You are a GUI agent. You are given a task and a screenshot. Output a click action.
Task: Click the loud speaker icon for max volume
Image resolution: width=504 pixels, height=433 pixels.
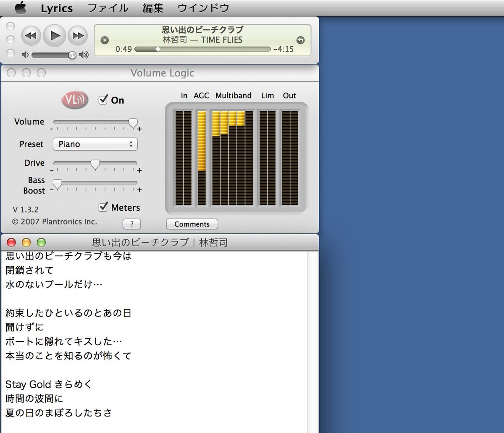[84, 55]
